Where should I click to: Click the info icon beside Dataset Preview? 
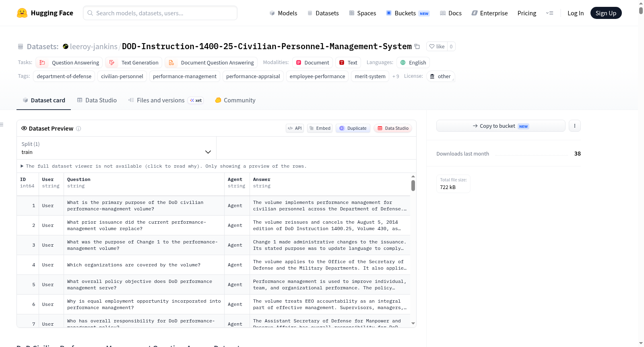pos(78,129)
